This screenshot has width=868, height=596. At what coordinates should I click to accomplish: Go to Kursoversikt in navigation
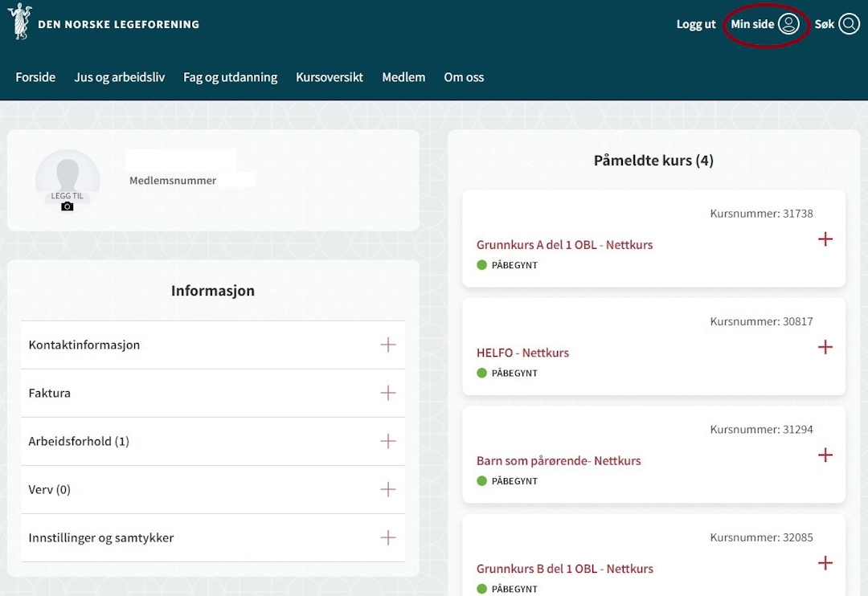[x=330, y=77]
